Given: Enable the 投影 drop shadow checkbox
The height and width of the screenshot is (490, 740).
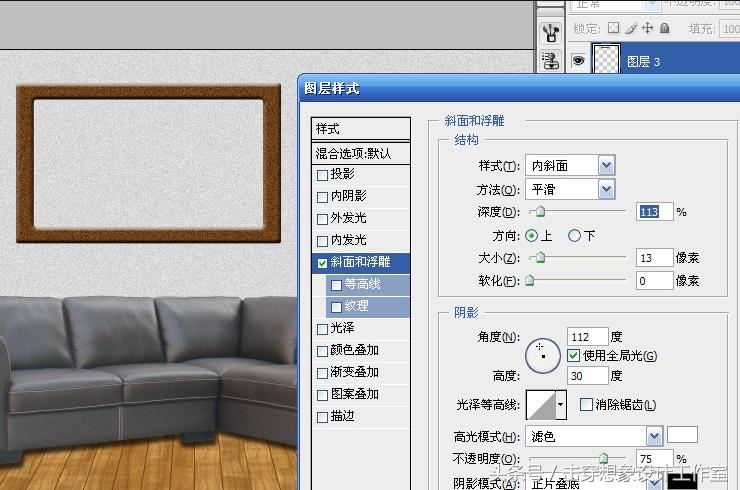Looking at the screenshot, I should point(322,174).
